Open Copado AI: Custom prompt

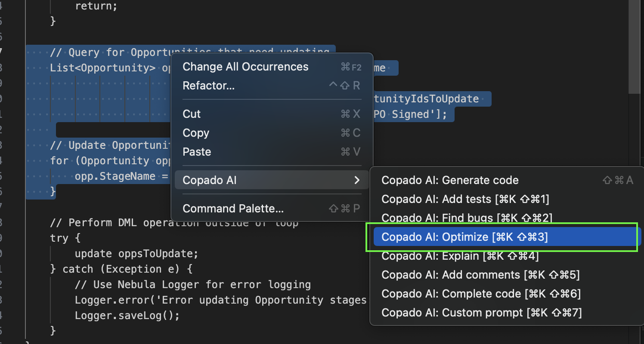pyautogui.click(x=481, y=313)
